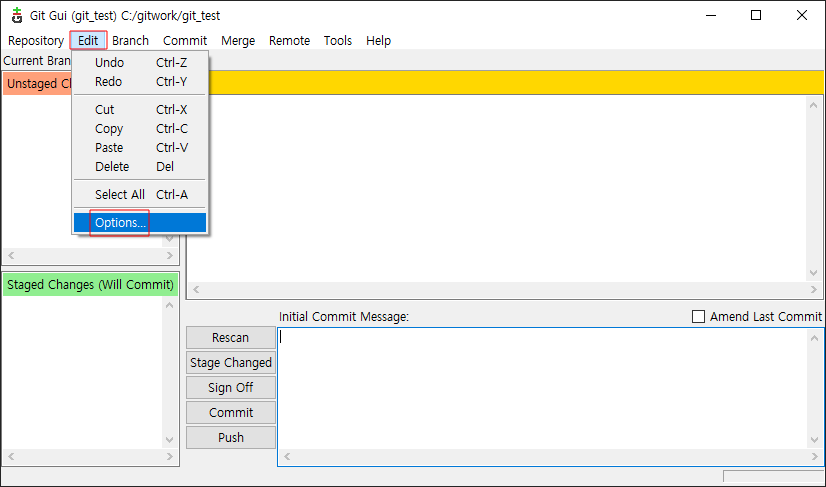Click the Commit button
Viewport: 826px width, 487px height.
coord(231,413)
